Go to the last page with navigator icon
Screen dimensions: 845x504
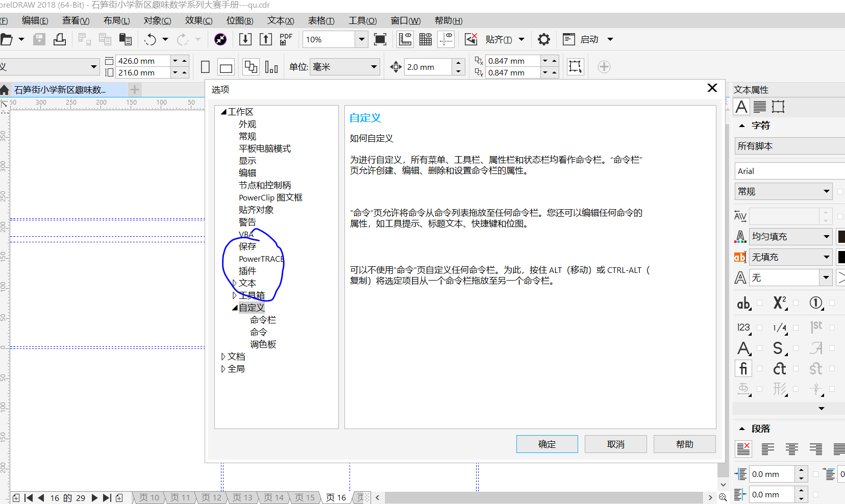107,498
